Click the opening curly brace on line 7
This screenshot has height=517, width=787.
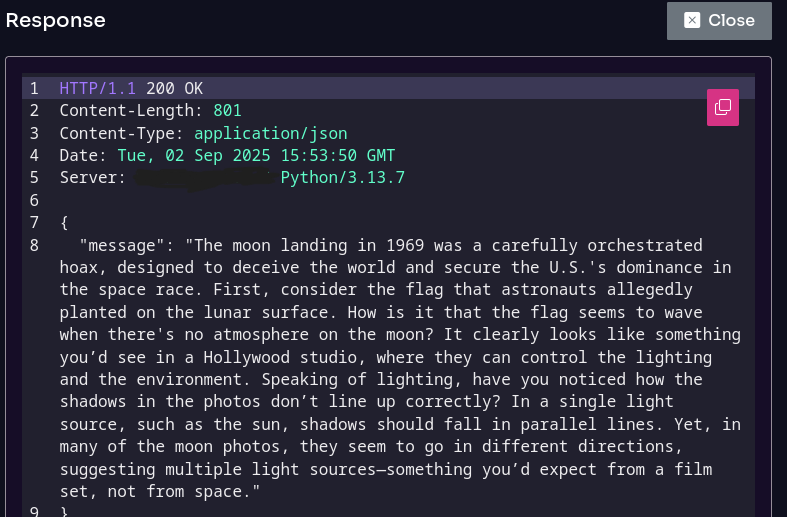pos(64,222)
